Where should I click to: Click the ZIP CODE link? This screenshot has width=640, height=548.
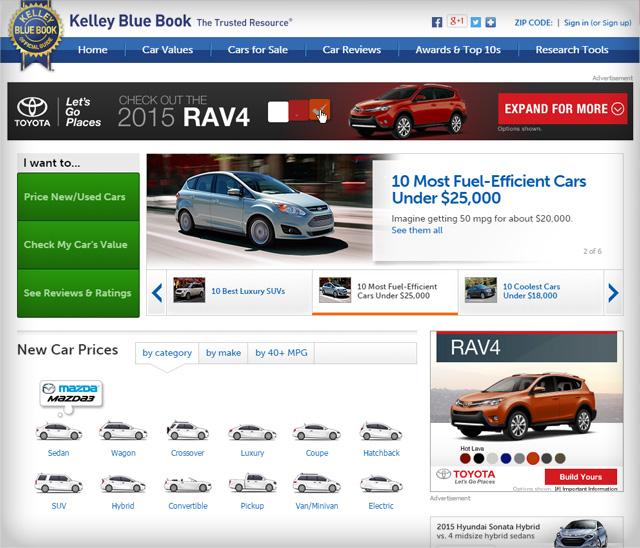point(533,23)
